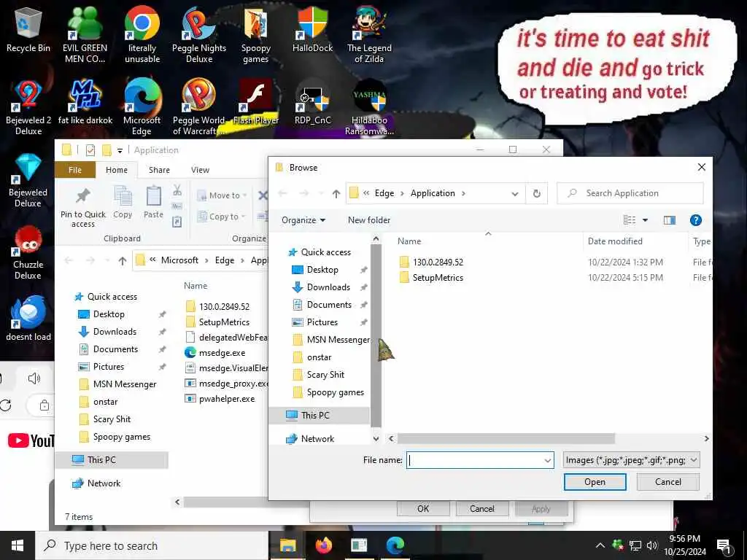
Task: Open The Legend of Zilda shortcut
Action: 369,34
